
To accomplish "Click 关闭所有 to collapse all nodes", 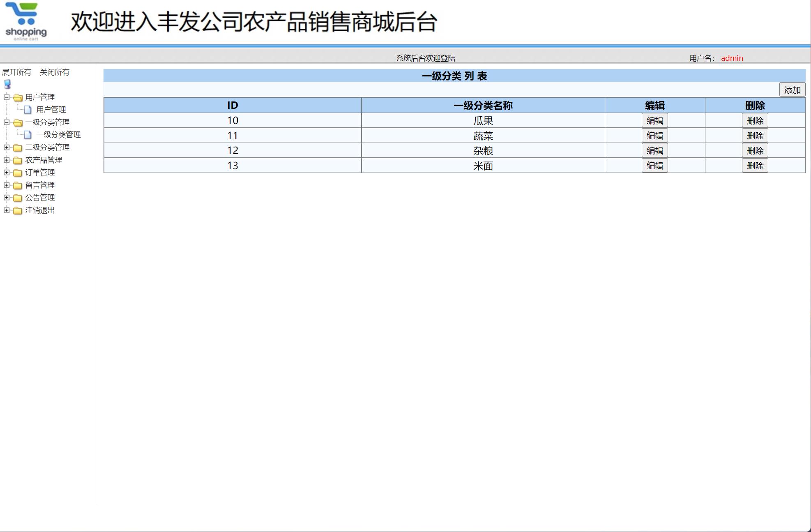I will 55,72.
